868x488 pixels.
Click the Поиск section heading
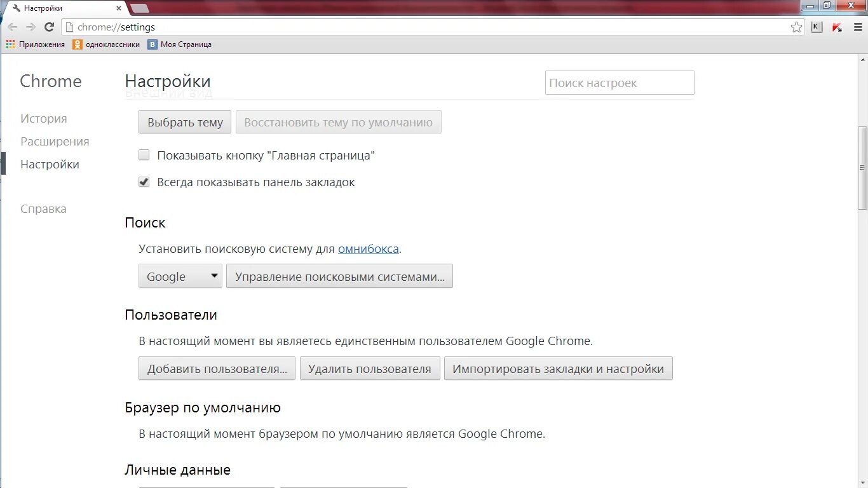click(145, 223)
